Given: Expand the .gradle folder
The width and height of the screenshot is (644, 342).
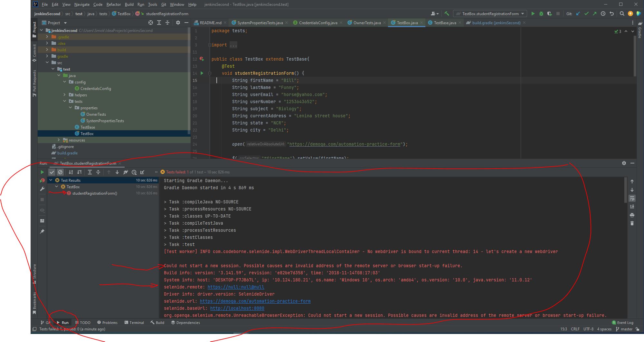Looking at the screenshot, I should [x=47, y=37].
